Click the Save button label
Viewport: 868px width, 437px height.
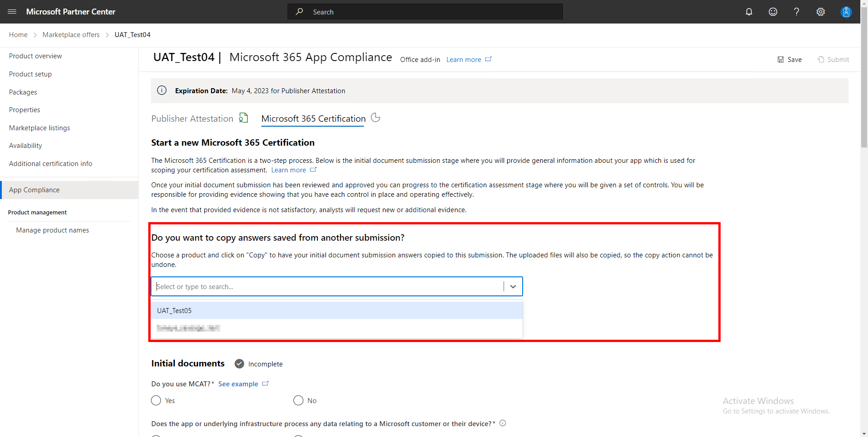[x=794, y=60]
